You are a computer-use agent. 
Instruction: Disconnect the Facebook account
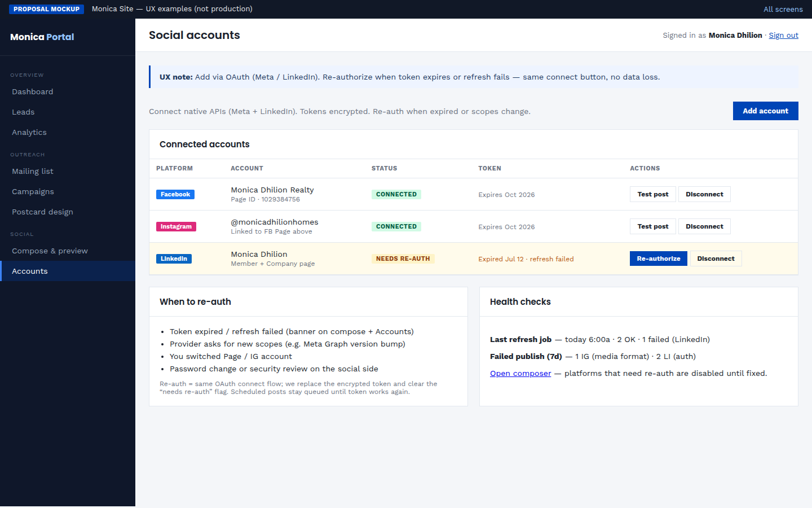704,194
